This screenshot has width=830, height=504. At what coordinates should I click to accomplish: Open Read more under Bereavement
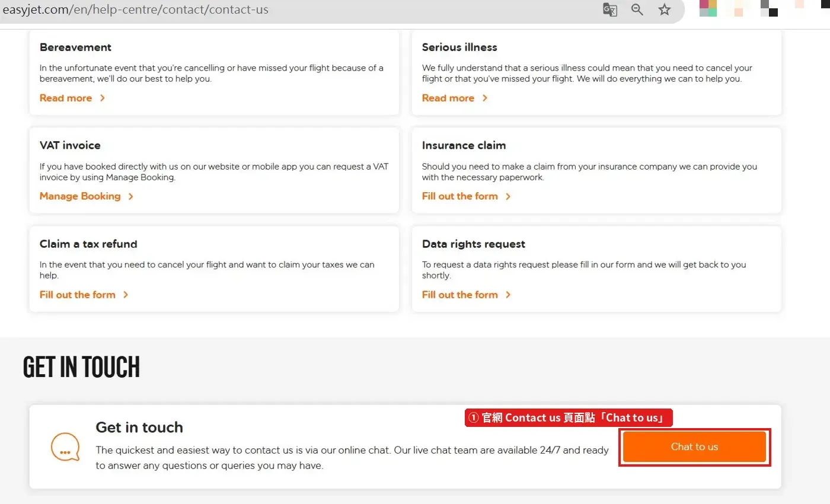click(x=66, y=98)
